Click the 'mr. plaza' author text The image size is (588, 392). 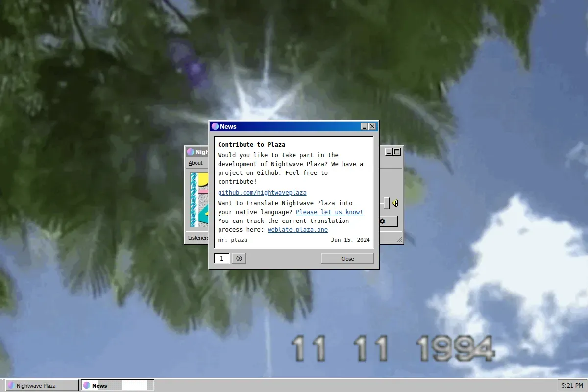233,240
